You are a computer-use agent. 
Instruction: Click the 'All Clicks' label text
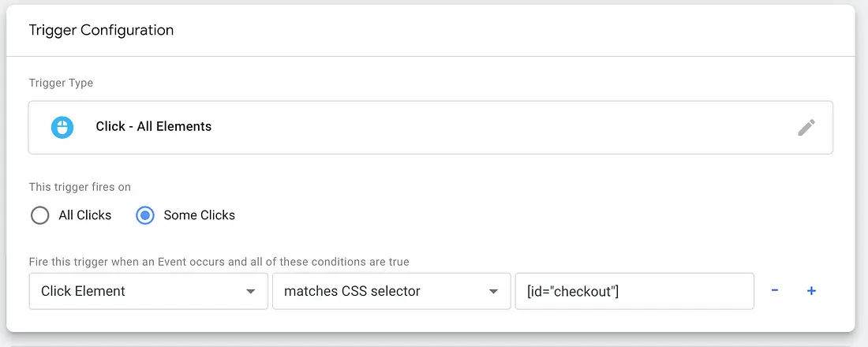point(85,215)
